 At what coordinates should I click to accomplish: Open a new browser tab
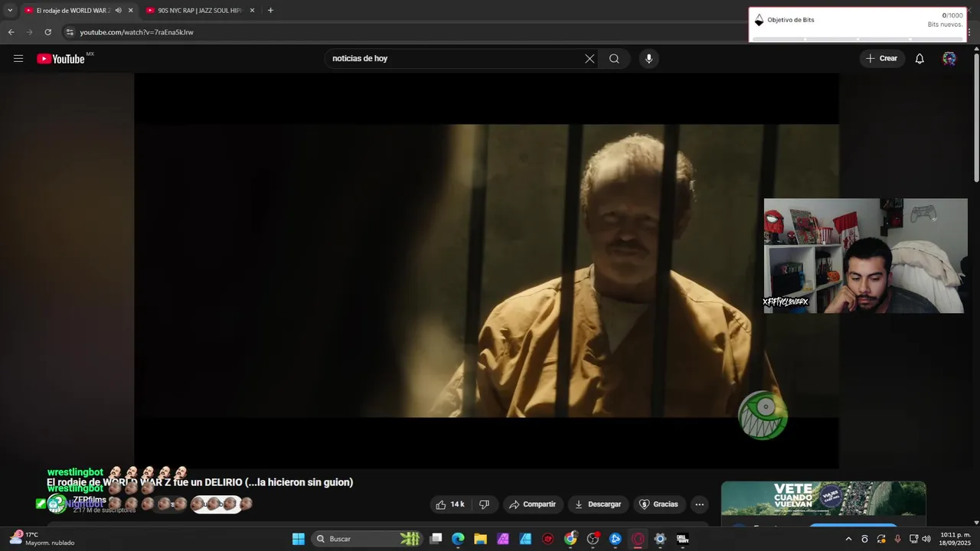coord(270,11)
